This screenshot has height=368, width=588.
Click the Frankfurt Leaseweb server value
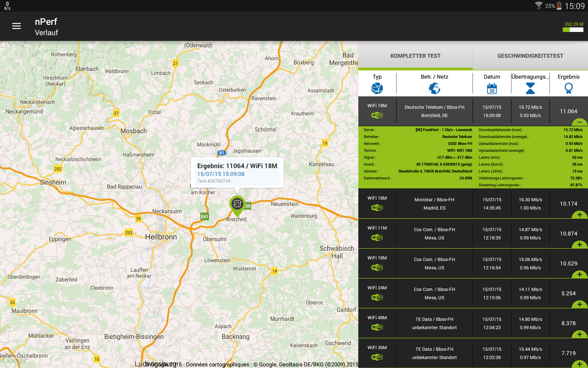click(x=444, y=130)
